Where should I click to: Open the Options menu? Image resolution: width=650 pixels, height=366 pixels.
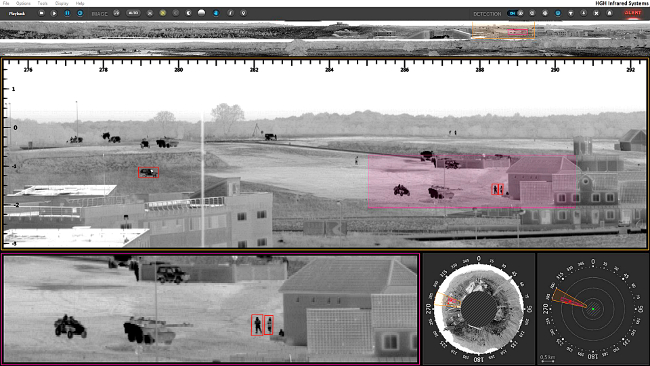click(x=23, y=3)
